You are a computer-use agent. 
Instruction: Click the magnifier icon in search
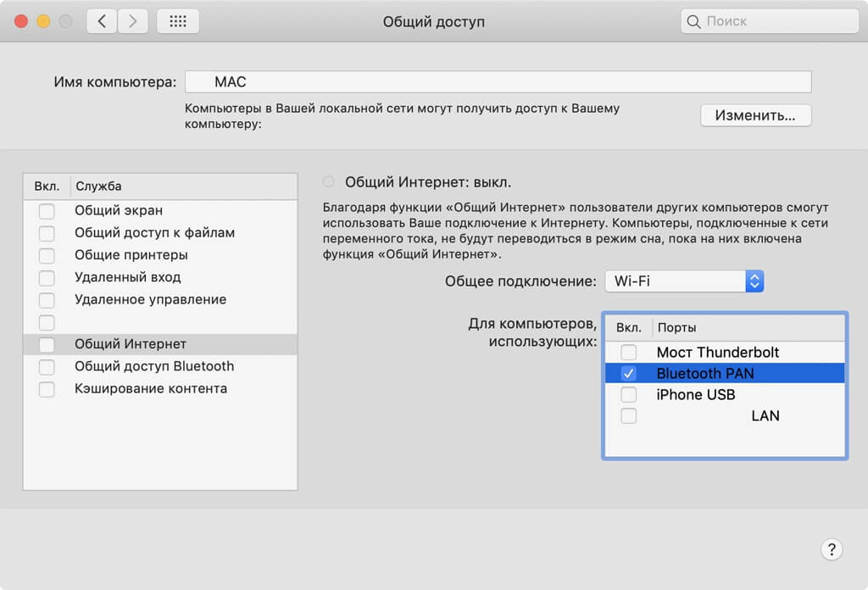694,21
